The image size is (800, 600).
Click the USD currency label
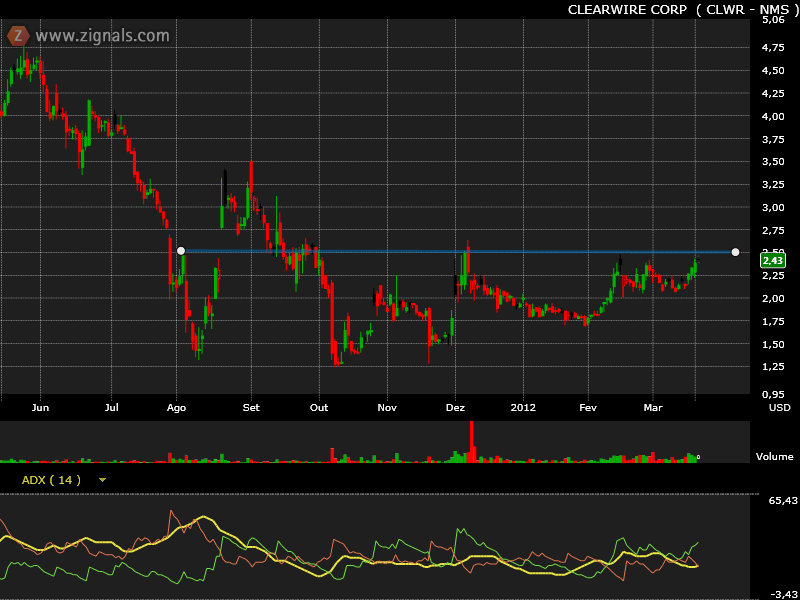coord(780,408)
